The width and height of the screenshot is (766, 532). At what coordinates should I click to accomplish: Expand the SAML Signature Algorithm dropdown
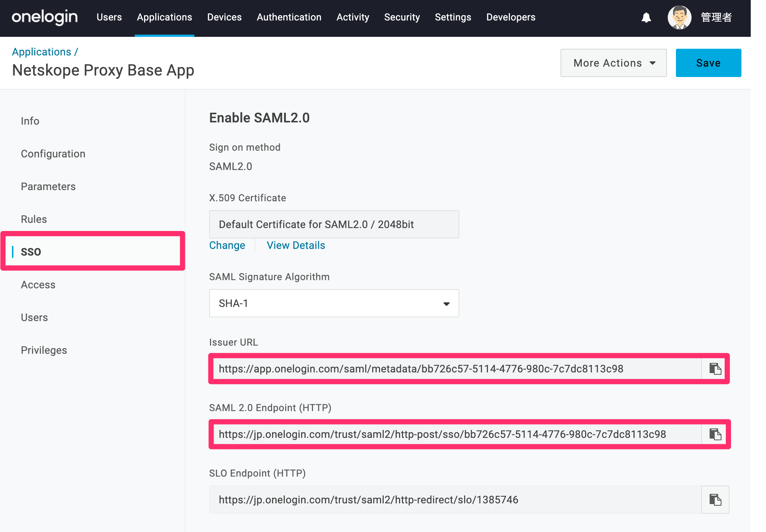point(334,303)
